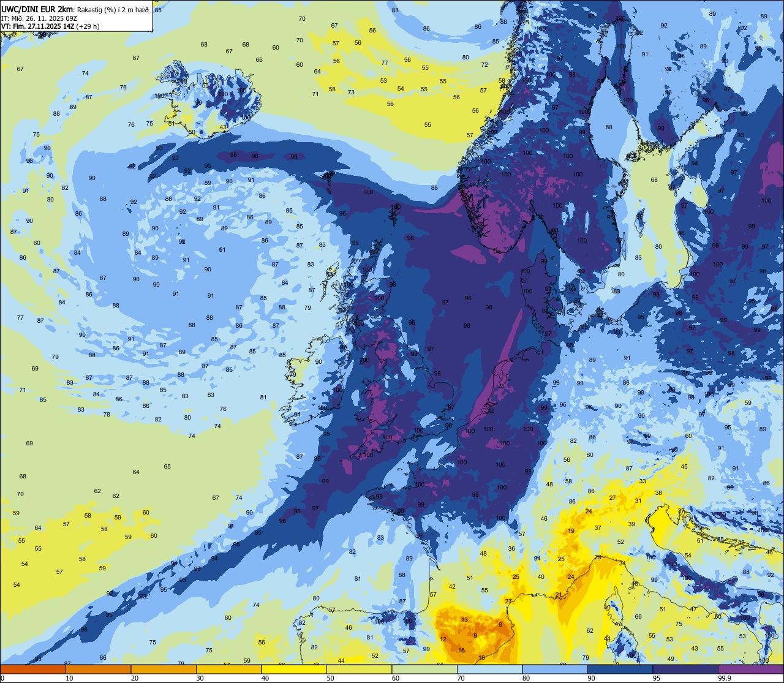Click the humidity value "45" on the map
Viewport: 784px width, 683px height.
coord(684,467)
